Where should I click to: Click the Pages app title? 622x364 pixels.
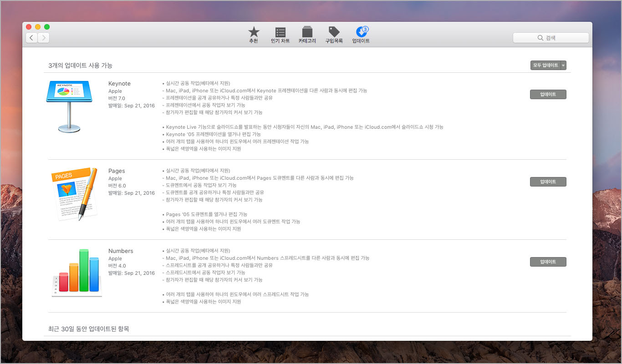117,171
